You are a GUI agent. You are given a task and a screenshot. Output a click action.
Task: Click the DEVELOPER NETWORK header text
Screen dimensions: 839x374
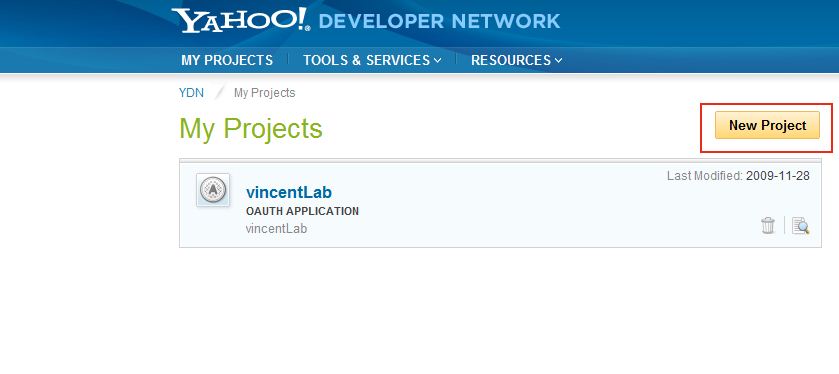coord(439,21)
